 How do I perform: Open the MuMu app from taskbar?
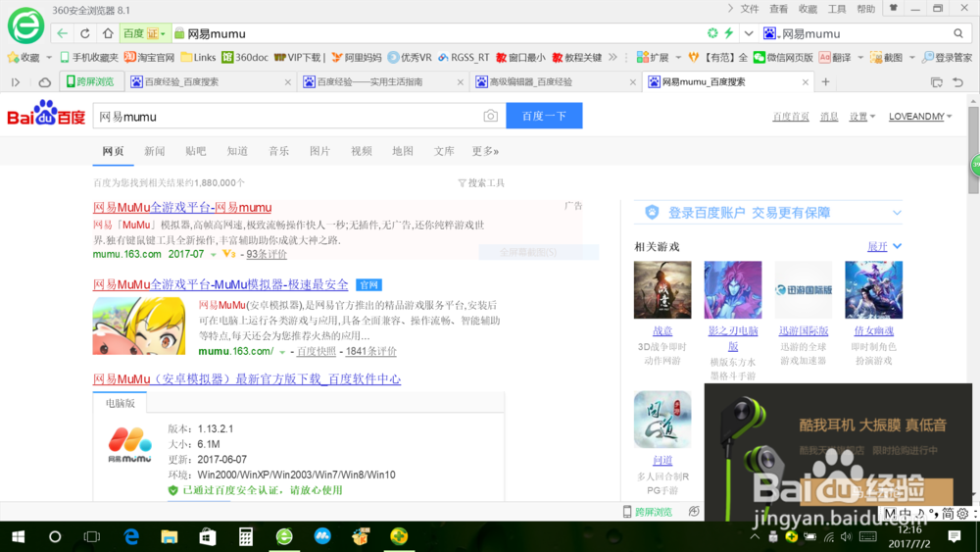[x=322, y=536]
